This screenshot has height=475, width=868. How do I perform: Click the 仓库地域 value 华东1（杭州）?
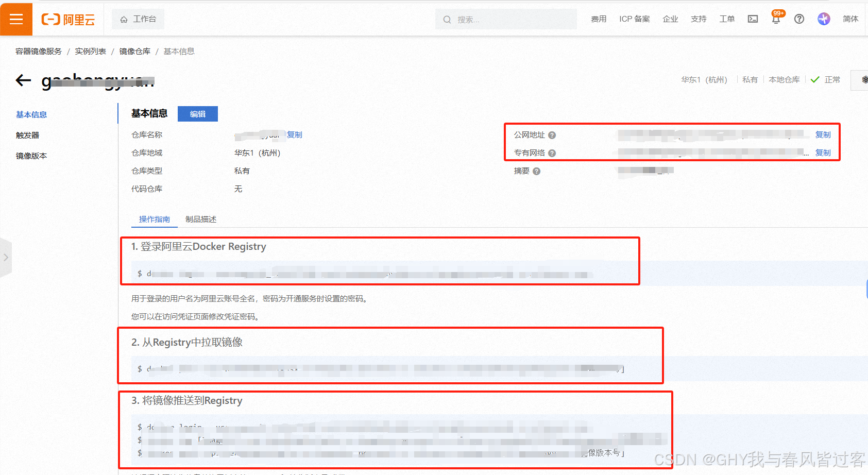coord(257,153)
